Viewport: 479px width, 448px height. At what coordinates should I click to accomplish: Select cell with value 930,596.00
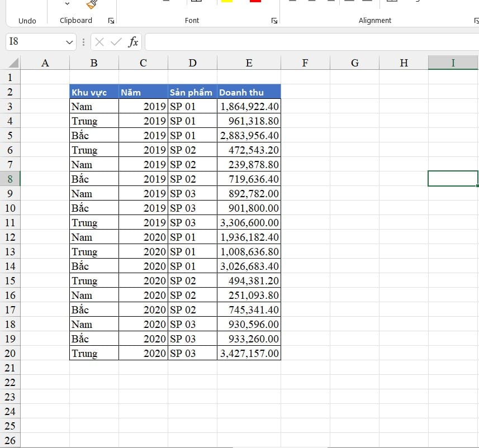(249, 324)
